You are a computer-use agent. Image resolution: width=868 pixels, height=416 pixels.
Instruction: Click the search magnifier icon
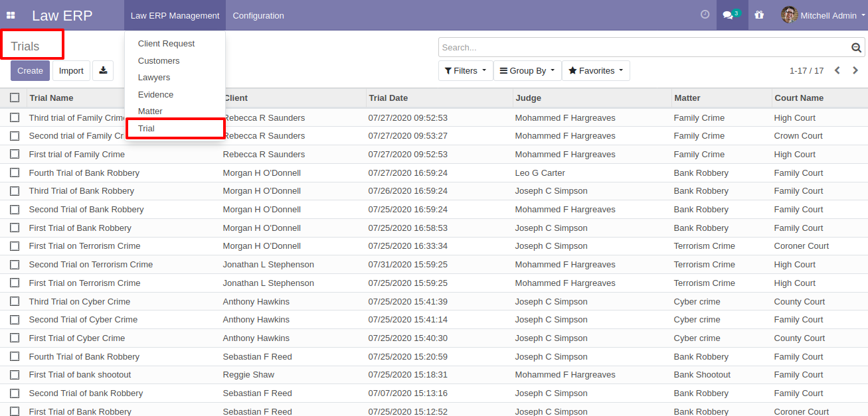(x=856, y=48)
